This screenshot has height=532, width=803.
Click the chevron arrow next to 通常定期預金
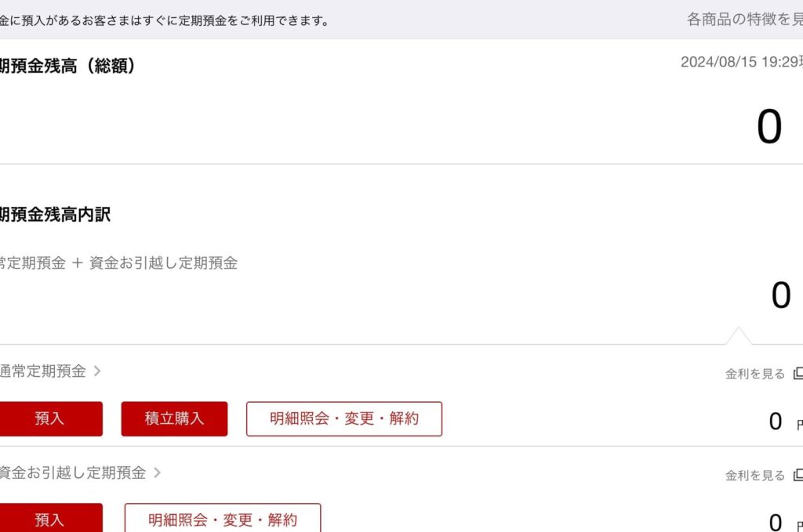click(97, 371)
